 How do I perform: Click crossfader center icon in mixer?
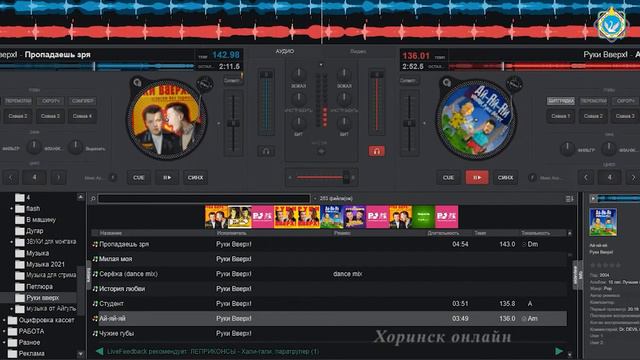[x=321, y=151]
